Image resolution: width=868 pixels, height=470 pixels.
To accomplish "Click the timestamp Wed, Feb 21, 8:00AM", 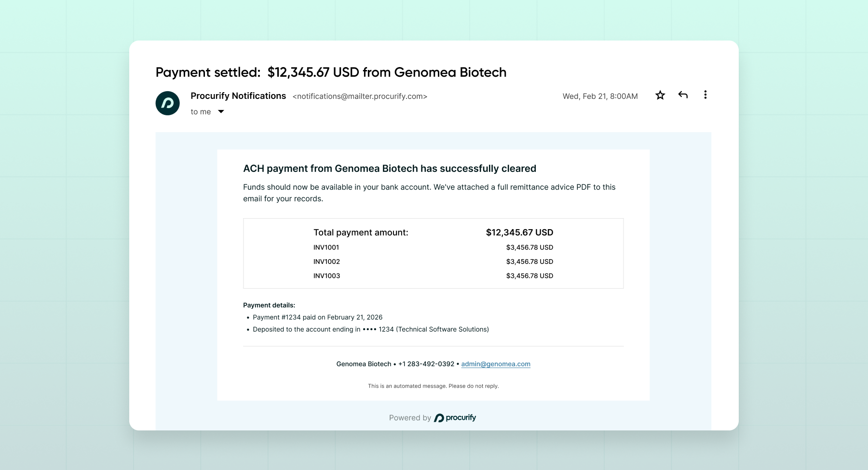I will [600, 96].
